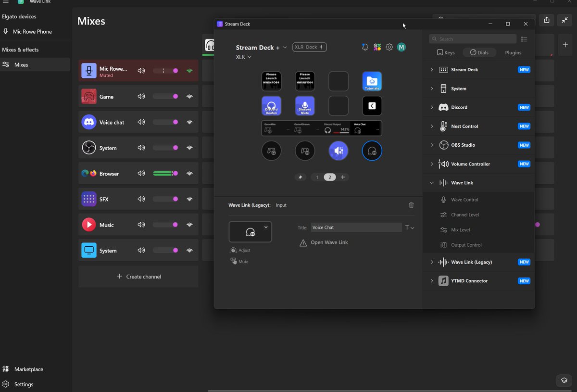
Task: Open the Stream Deck marketplace colorful icon
Action: click(377, 47)
